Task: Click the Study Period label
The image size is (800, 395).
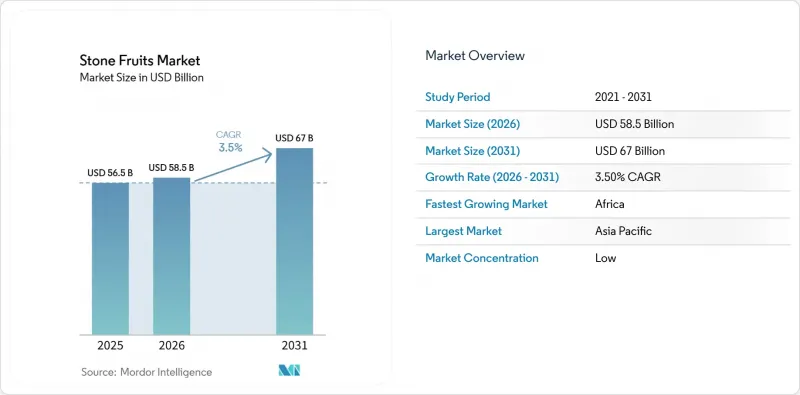Action: (458, 97)
